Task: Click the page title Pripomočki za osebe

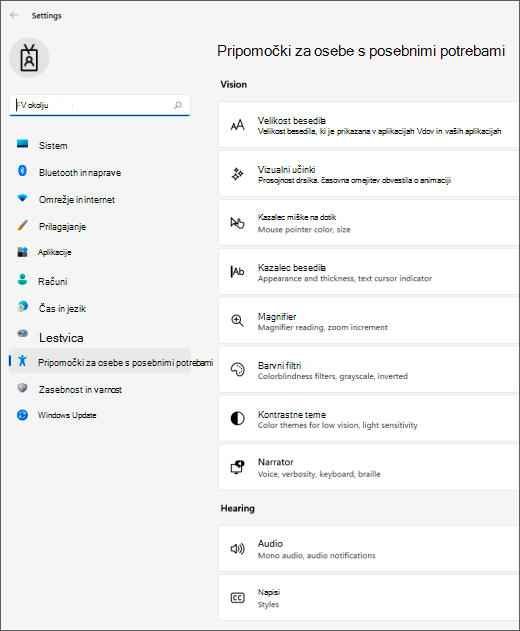Action: (x=361, y=51)
